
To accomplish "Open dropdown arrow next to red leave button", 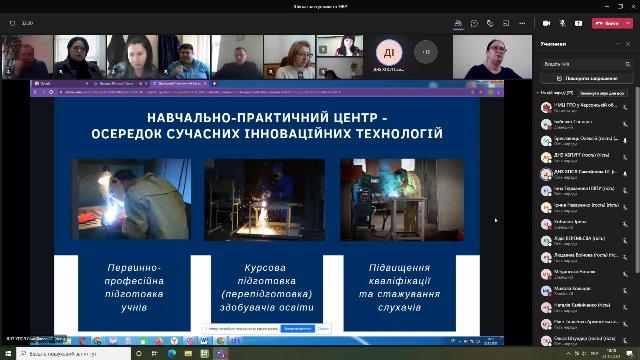I will click(x=628, y=23).
